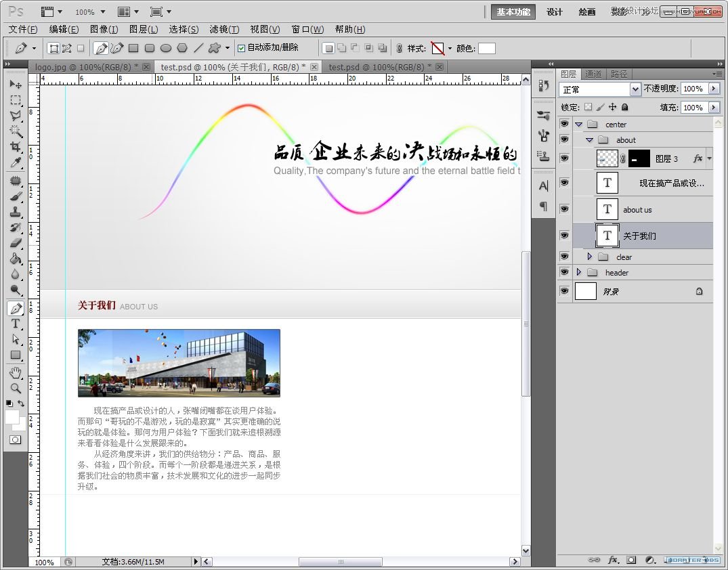
Task: Select the Path Selection tool
Action: click(16, 339)
